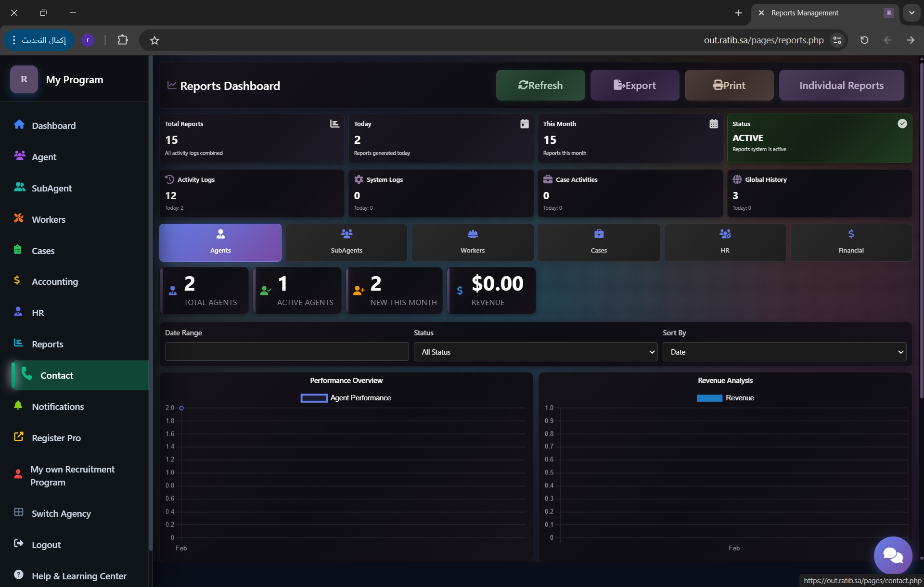Open site settings icon in address bar

tap(837, 40)
